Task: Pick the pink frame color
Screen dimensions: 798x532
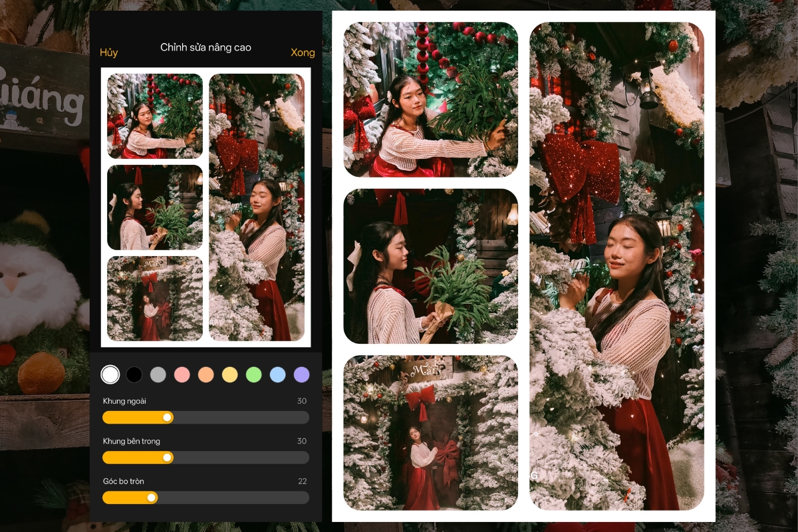Action: (x=182, y=374)
